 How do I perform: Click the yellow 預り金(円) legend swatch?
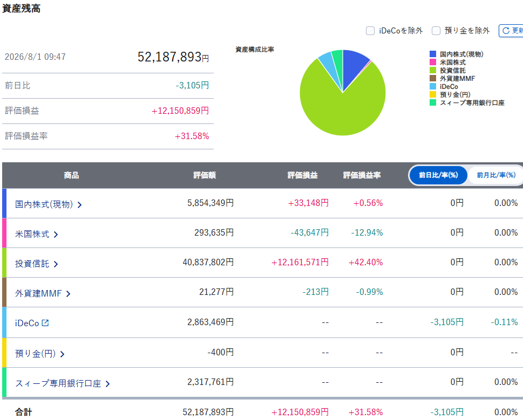(x=433, y=94)
